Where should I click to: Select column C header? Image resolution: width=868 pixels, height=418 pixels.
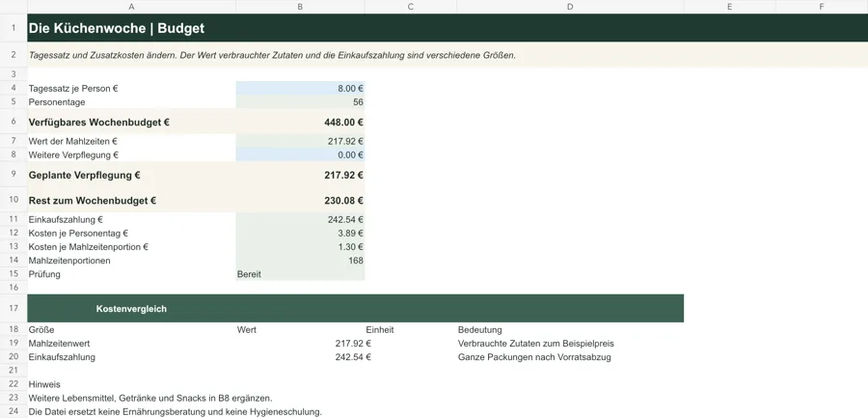pyautogui.click(x=410, y=7)
